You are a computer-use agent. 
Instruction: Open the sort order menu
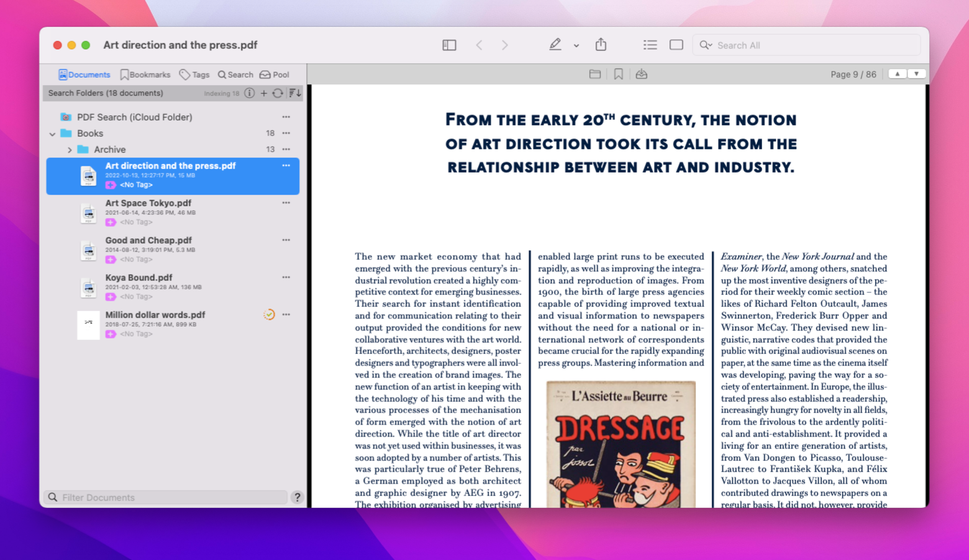(295, 93)
